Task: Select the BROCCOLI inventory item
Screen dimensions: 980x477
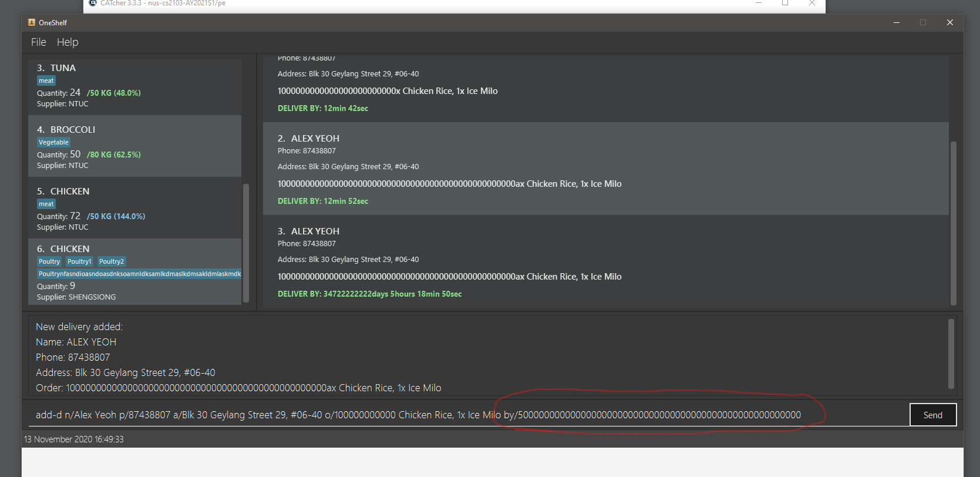Action: tap(134, 146)
